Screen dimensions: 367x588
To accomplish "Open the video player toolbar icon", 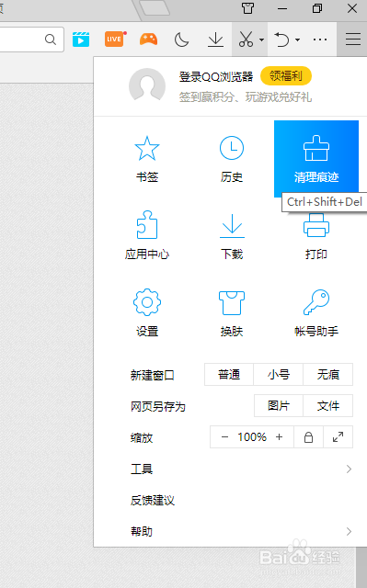I will point(81,39).
